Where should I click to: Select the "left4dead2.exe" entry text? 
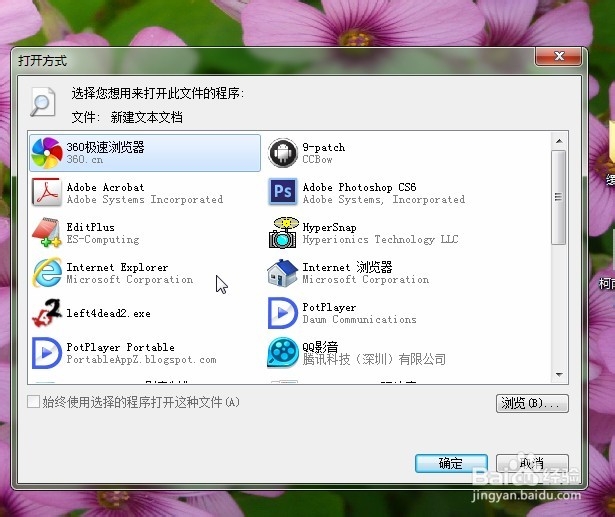click(108, 313)
